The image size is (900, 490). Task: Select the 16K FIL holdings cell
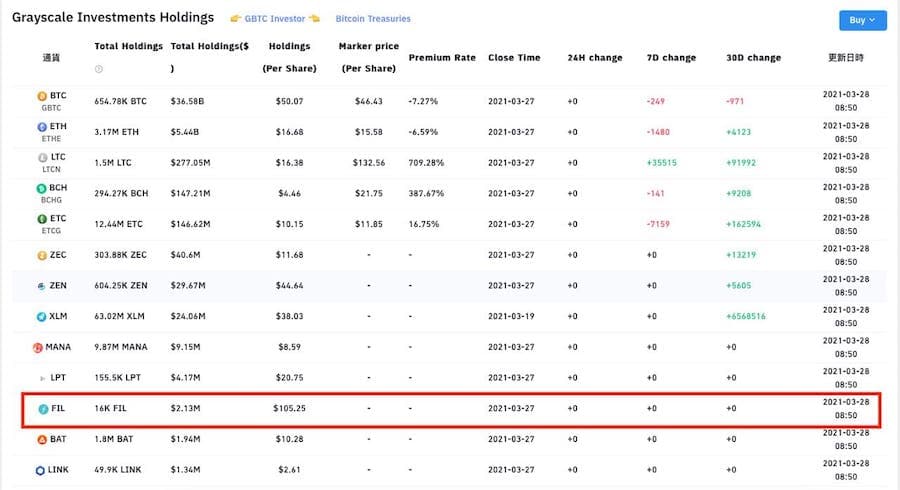pyautogui.click(x=110, y=409)
